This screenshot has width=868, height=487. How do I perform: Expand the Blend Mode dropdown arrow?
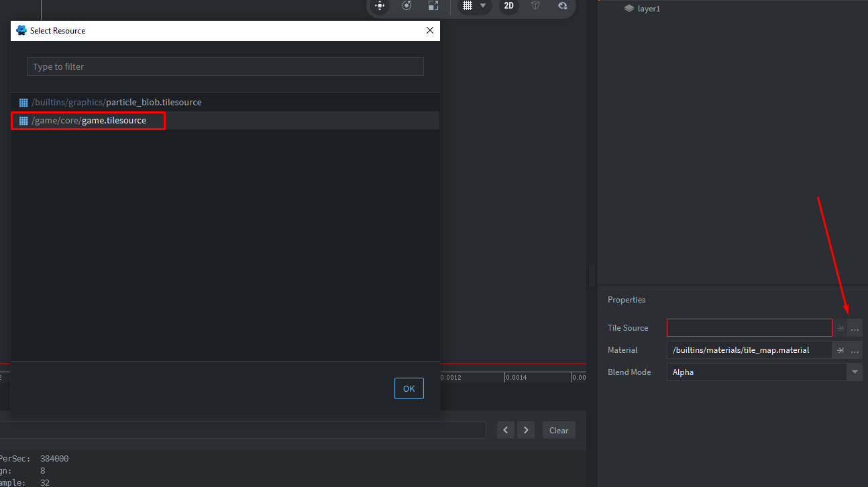854,372
